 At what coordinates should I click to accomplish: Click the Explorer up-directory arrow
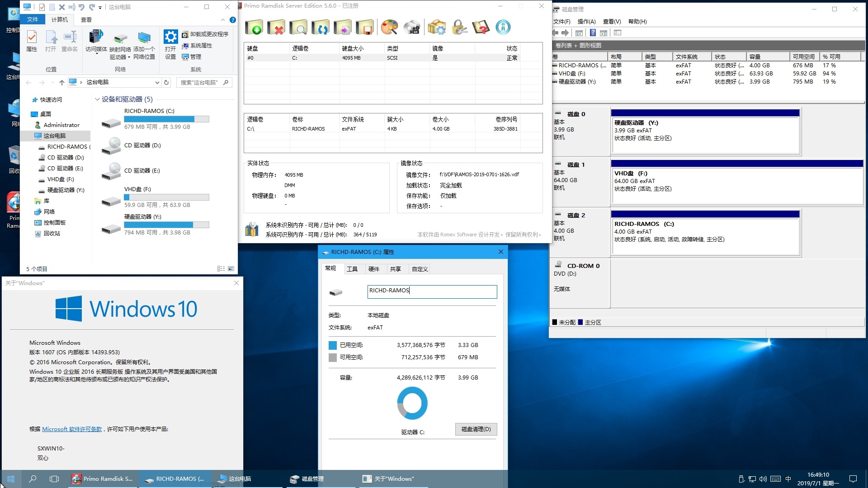click(x=62, y=82)
